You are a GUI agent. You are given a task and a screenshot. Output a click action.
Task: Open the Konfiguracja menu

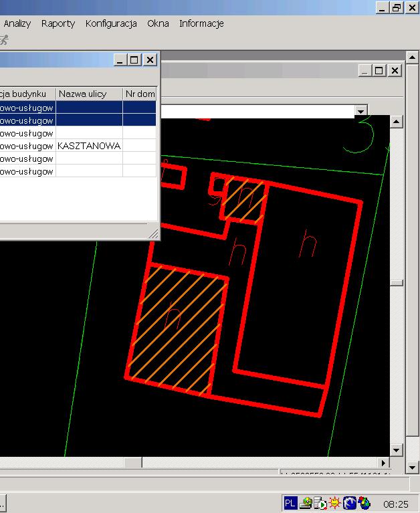point(111,23)
